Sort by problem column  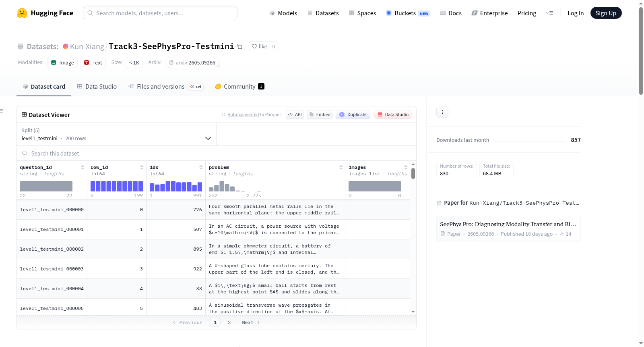[341, 167]
